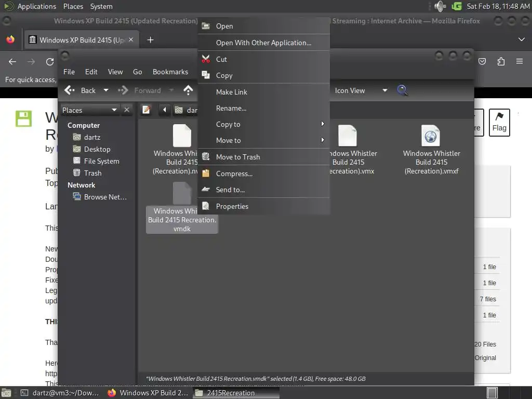Choose Open With Other Application
Viewport: 532px width, 399px height.
(263, 43)
